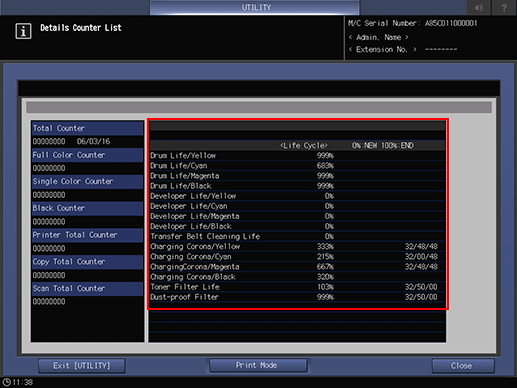The height and width of the screenshot is (388, 517).
Task: Click the Dust-proof Filter row
Action: tap(297, 297)
